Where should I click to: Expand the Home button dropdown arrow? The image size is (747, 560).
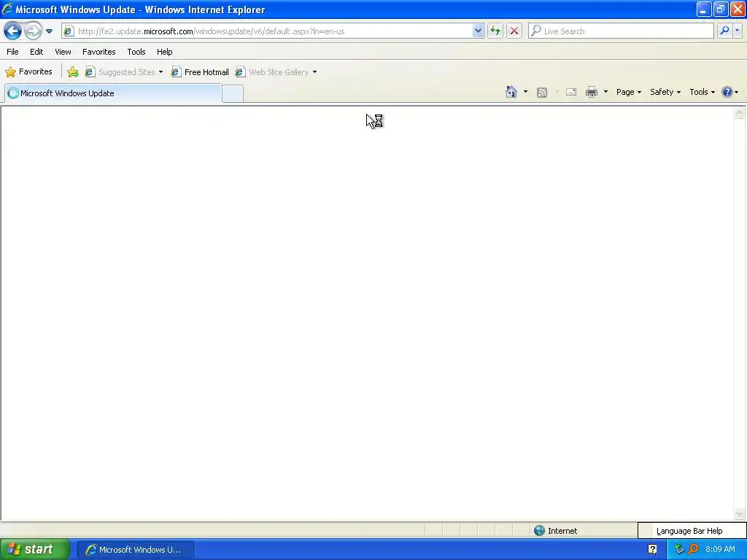pos(525,92)
